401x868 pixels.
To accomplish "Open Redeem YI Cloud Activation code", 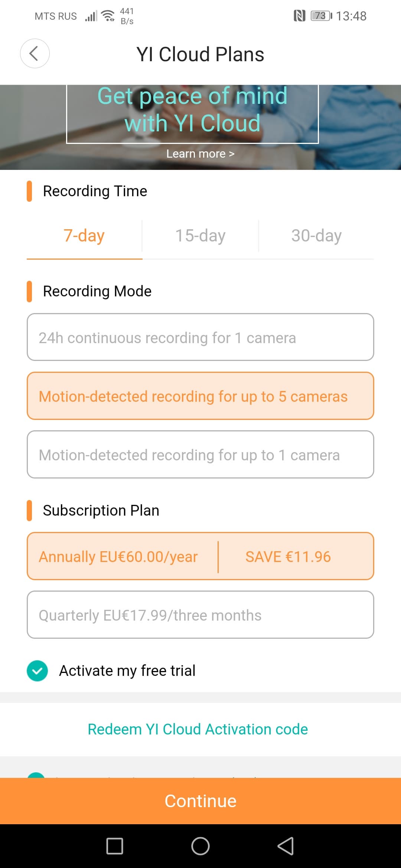I will pos(198,729).
